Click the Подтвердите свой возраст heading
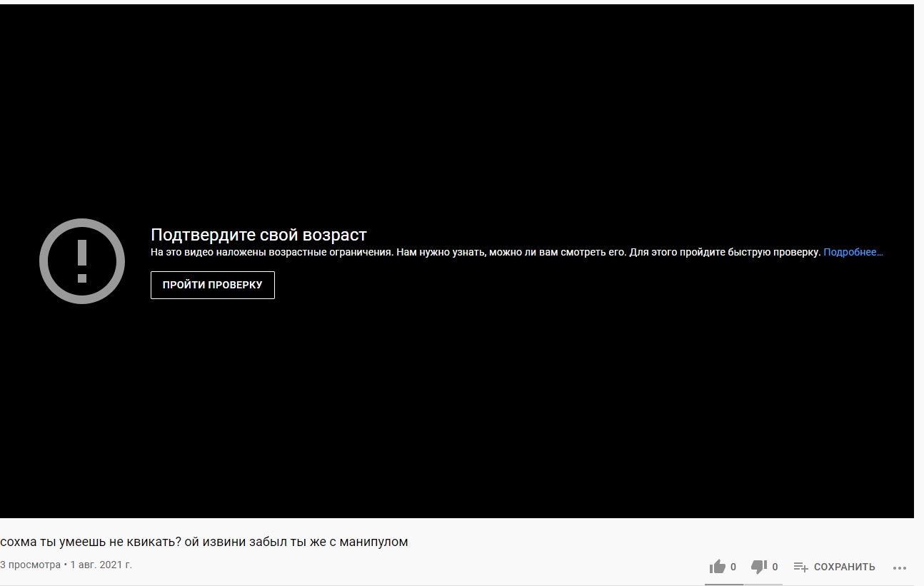The height and width of the screenshot is (586, 924). pos(258,235)
